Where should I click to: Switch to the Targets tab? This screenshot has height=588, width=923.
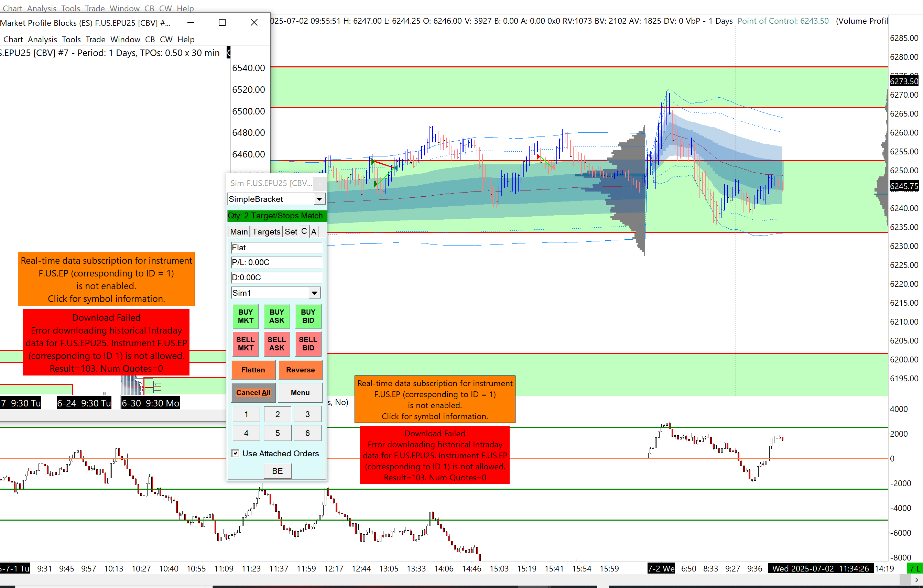(x=266, y=231)
